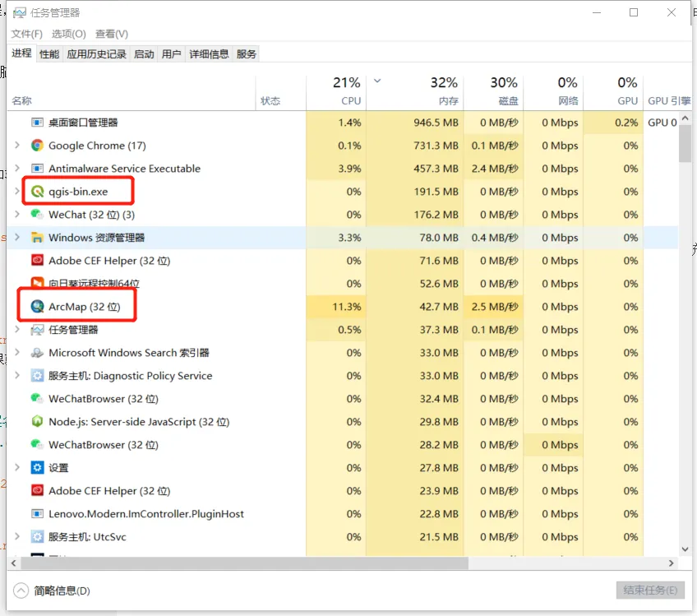Click the 结束任务(E) button
The width and height of the screenshot is (697, 616).
click(650, 591)
